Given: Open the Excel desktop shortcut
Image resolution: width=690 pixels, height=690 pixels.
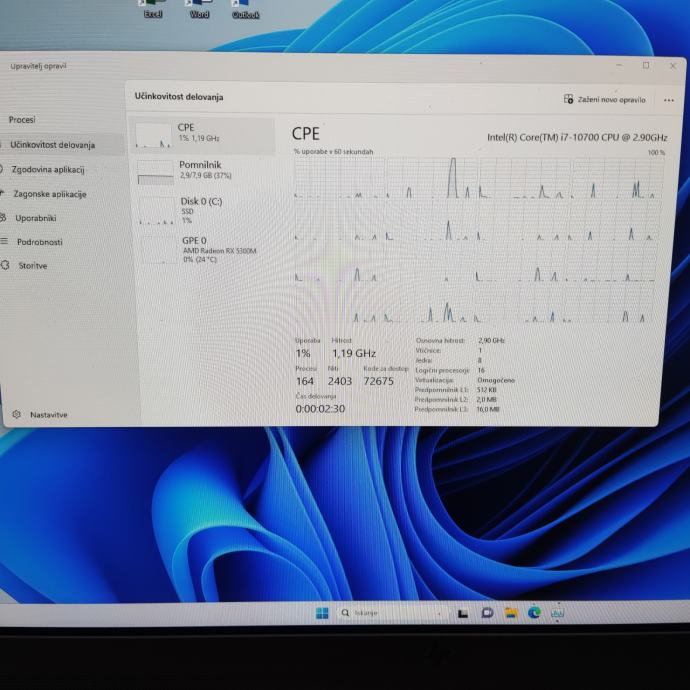Looking at the screenshot, I should coord(153,9).
